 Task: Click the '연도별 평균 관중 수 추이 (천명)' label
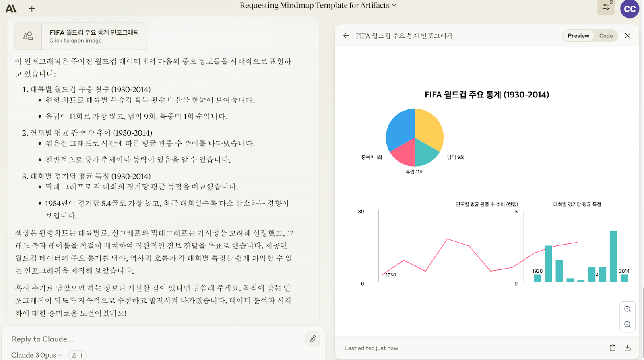click(487, 204)
